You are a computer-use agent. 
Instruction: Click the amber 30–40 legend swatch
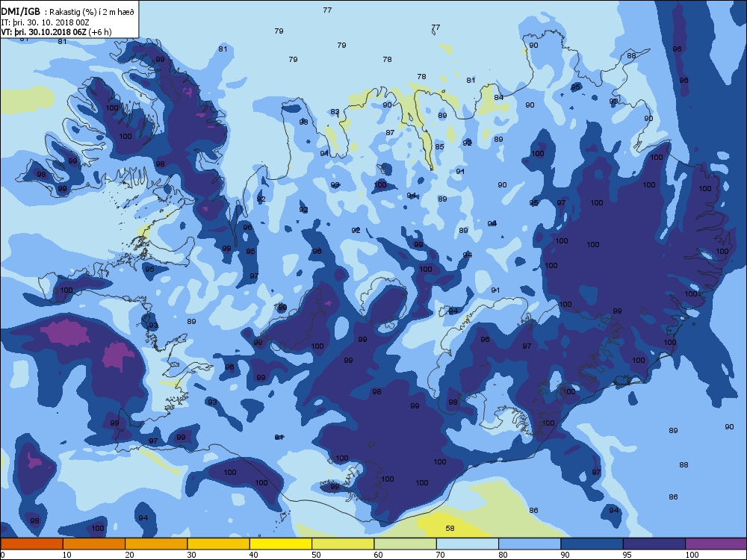click(219, 544)
